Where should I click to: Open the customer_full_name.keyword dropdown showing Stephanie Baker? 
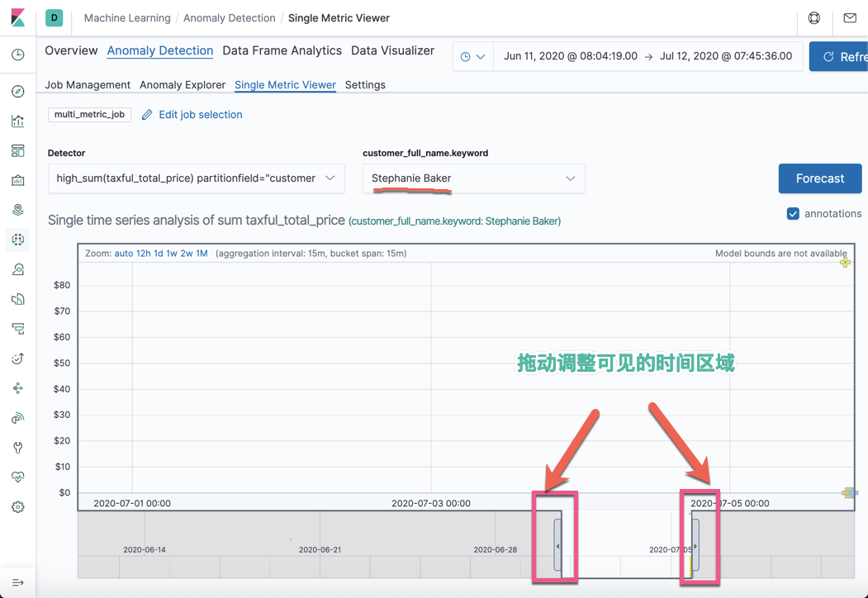point(473,178)
